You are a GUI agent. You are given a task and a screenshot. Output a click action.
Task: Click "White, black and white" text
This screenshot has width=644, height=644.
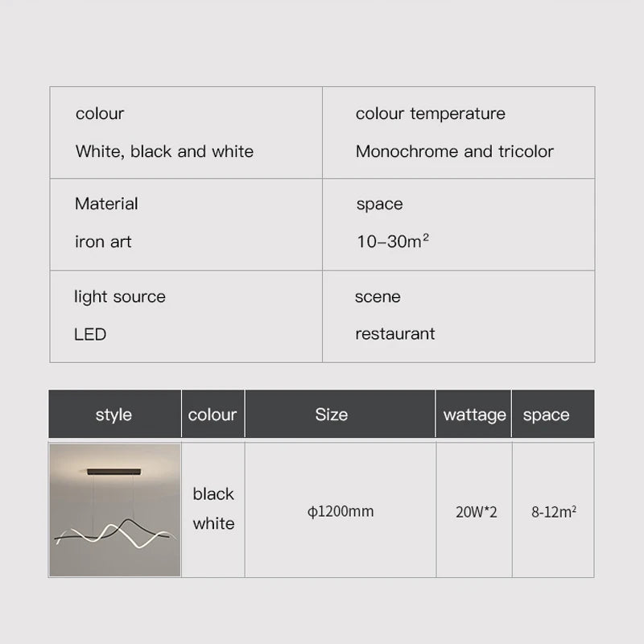[x=164, y=151]
